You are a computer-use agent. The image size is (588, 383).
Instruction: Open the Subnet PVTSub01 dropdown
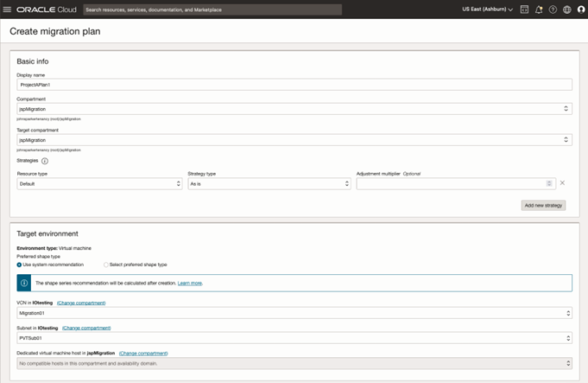294,338
